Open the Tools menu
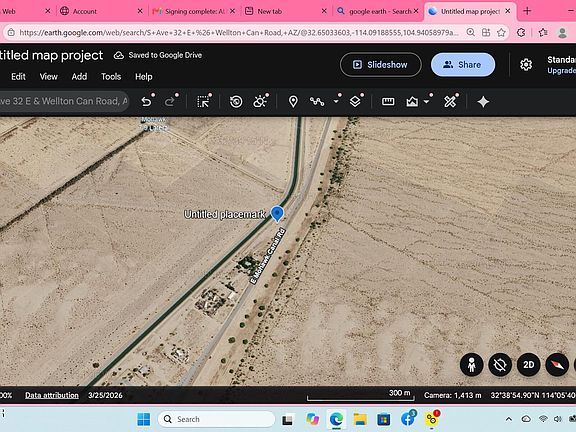This screenshot has height=432, width=576. click(111, 76)
